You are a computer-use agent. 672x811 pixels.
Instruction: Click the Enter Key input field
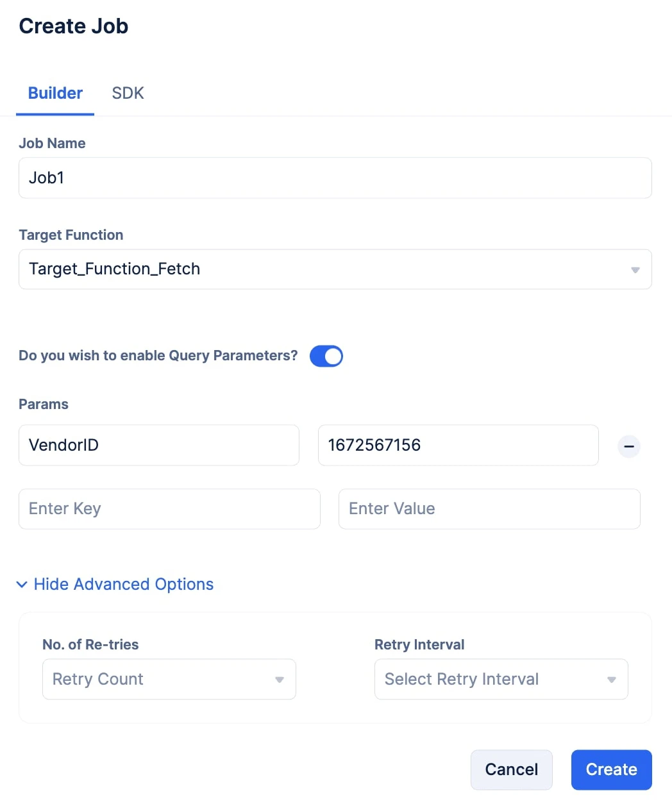(x=169, y=509)
